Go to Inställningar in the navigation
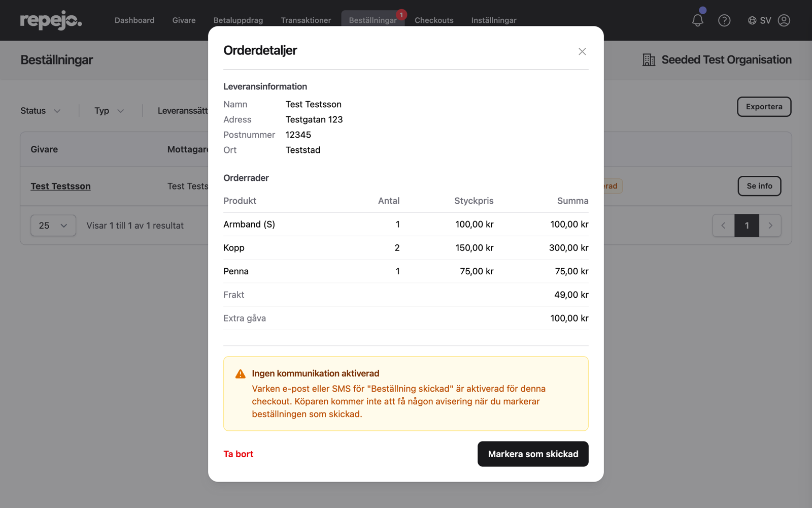812x508 pixels. click(x=494, y=20)
